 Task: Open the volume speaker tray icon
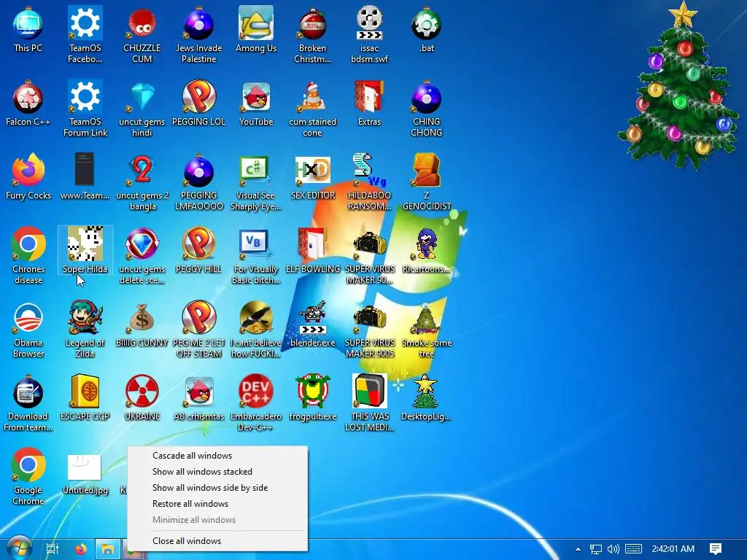[613, 549]
